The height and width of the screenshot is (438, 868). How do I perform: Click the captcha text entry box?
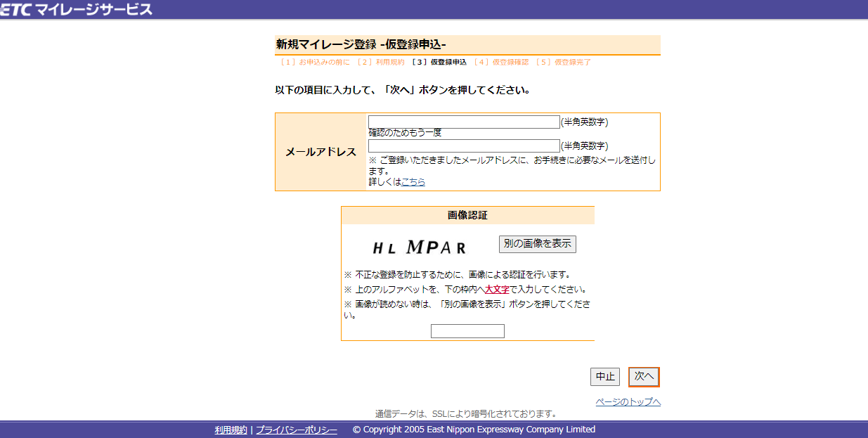467,331
